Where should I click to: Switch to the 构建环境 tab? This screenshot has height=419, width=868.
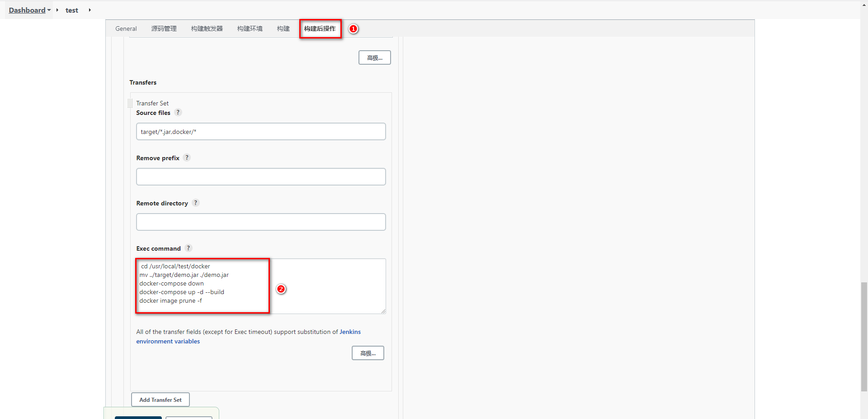(x=250, y=29)
